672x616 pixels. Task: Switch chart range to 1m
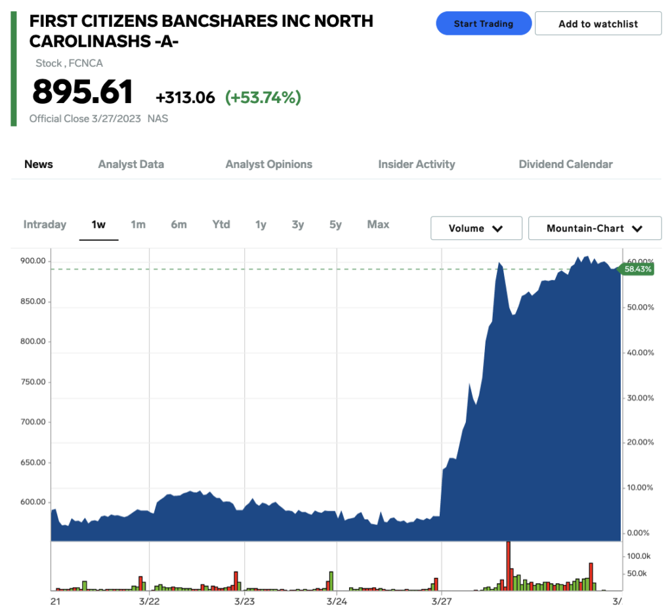tap(138, 224)
